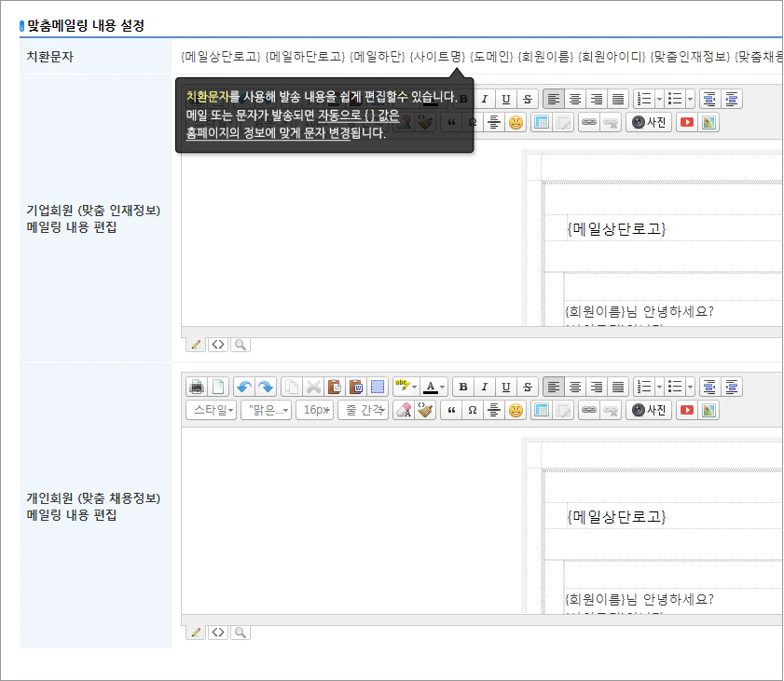Switch to HTML source view tab
The height and width of the screenshot is (681, 784).
218,632
